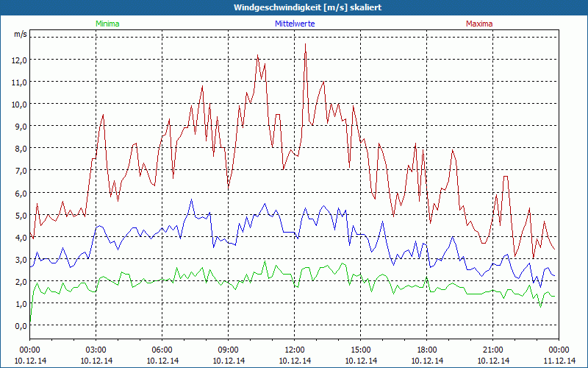
Task: Click the 7,0 y-axis value
Action: (x=21, y=171)
